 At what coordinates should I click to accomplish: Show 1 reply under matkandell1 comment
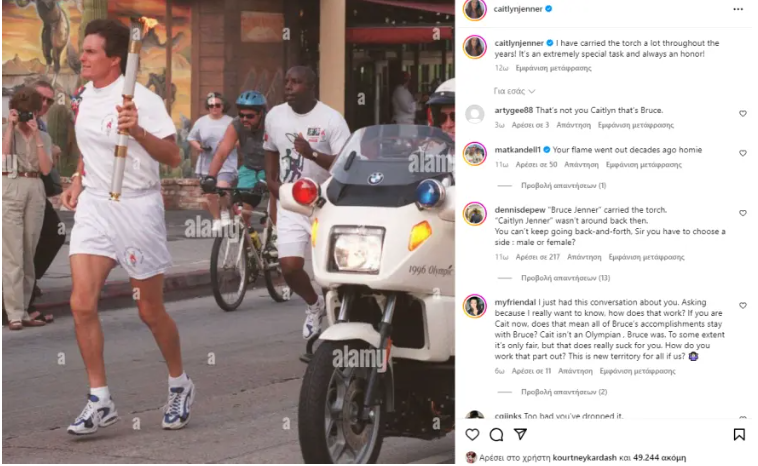pyautogui.click(x=564, y=186)
